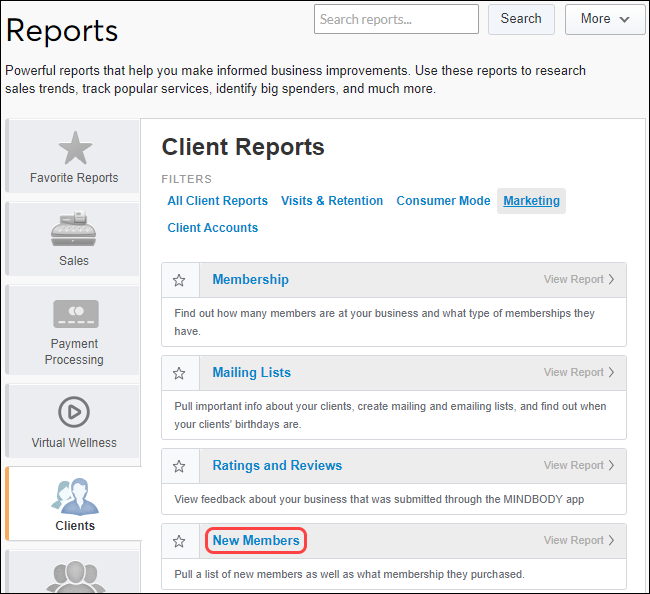Open the New Members report link
The width and height of the screenshot is (650, 594).
[256, 541]
